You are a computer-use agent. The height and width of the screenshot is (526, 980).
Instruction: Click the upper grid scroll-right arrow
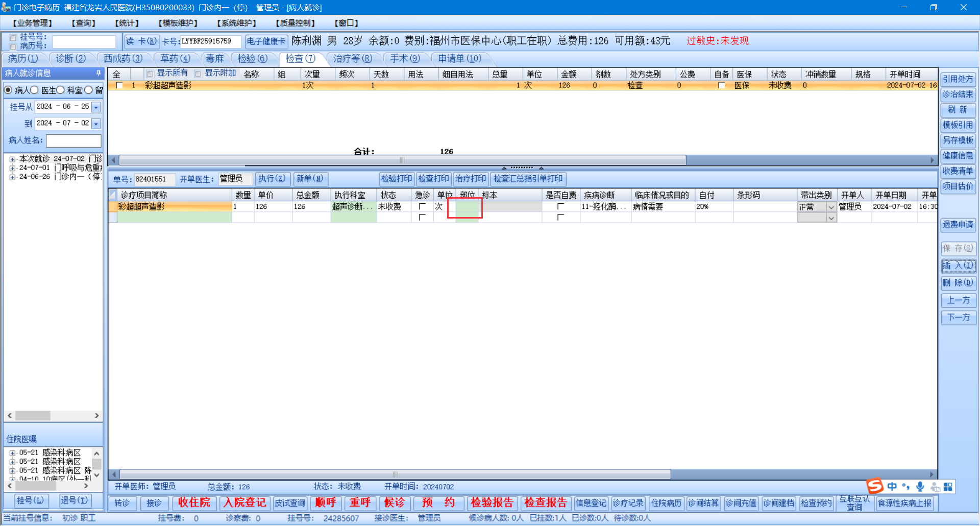(932, 160)
